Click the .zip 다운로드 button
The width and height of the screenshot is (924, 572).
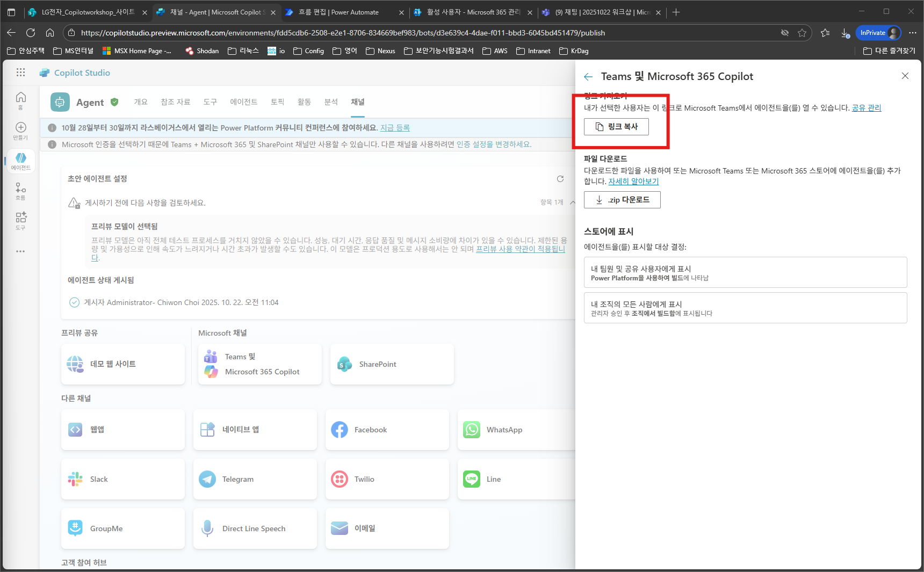tap(622, 200)
